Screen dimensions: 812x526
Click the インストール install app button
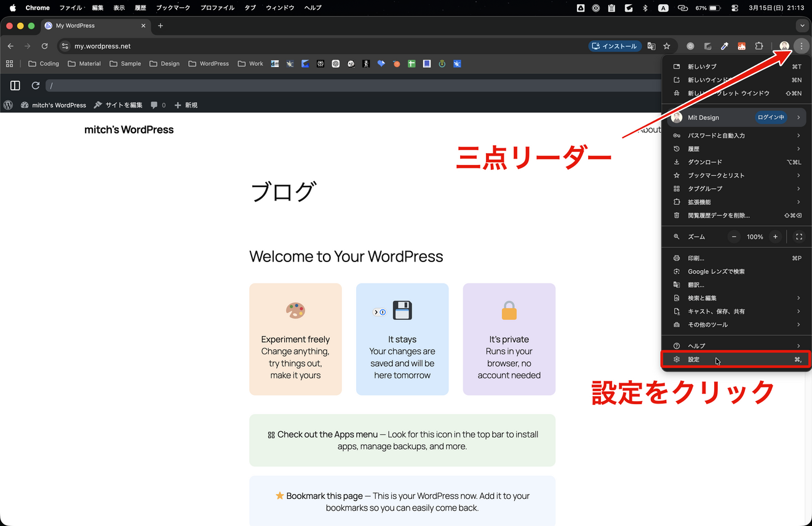click(615, 46)
